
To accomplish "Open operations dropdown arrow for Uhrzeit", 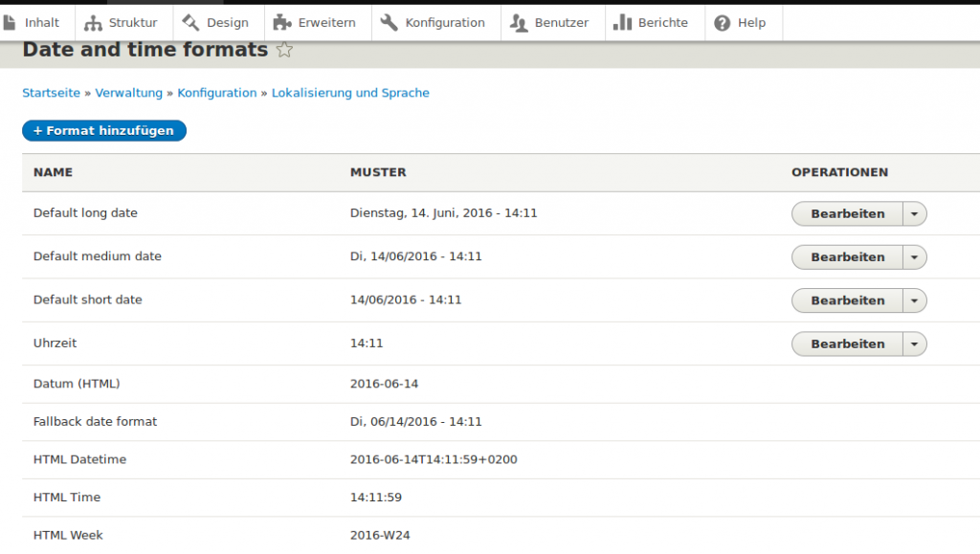I will (915, 343).
